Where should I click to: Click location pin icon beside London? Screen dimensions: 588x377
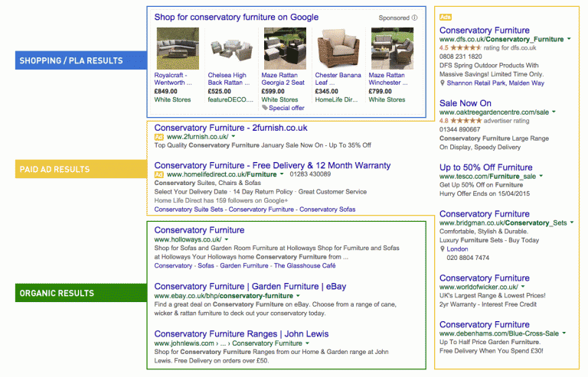pyautogui.click(x=443, y=249)
